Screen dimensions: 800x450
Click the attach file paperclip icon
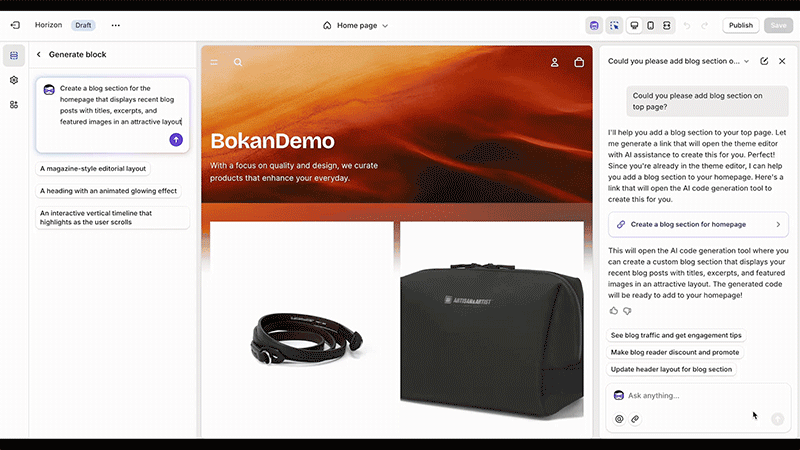click(x=634, y=419)
